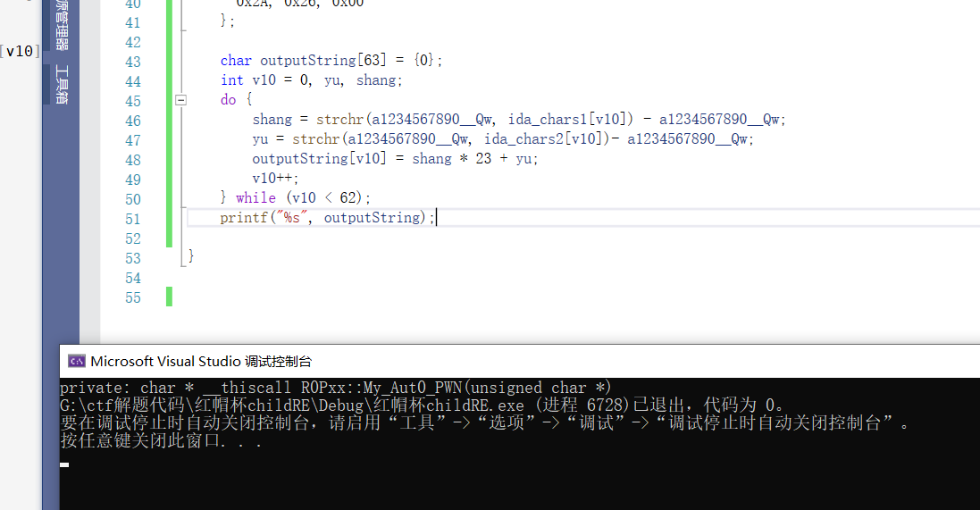Open the Toolbox vertical side tab
Viewport: 980px width, 510px height.
click(62, 84)
